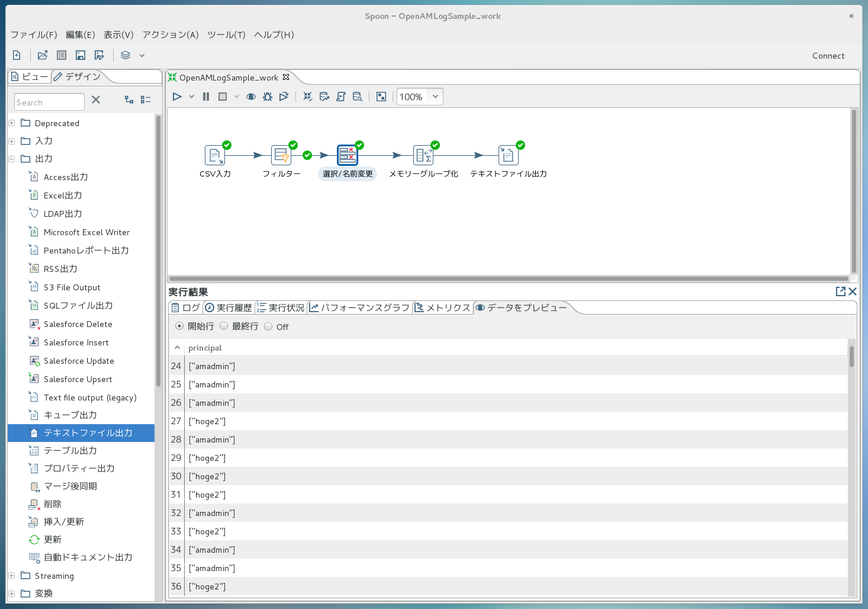Click the Connect button
This screenshot has width=868, height=609.
click(828, 56)
